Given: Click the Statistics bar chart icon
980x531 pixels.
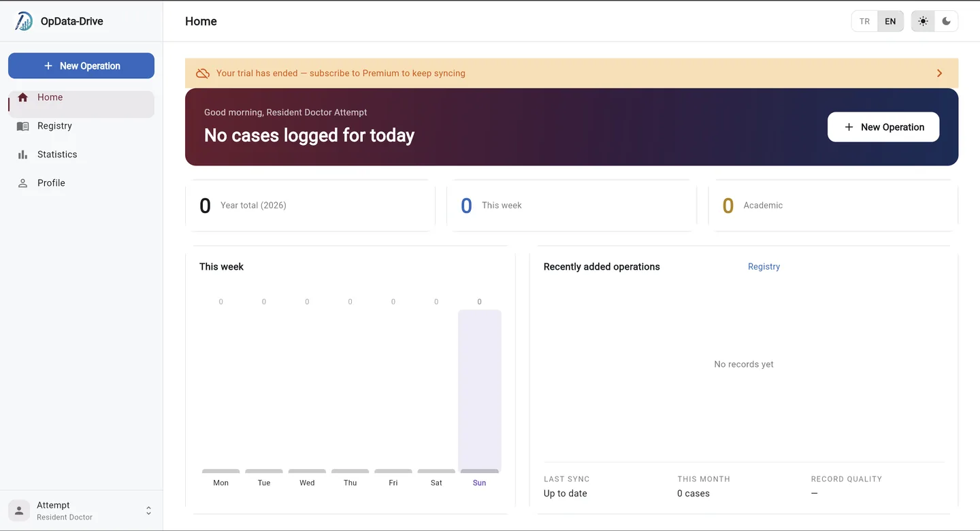Looking at the screenshot, I should 22,155.
